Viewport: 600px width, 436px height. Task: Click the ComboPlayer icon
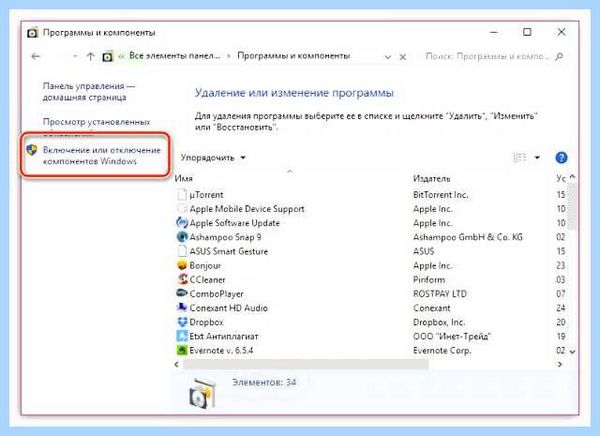pyautogui.click(x=182, y=293)
